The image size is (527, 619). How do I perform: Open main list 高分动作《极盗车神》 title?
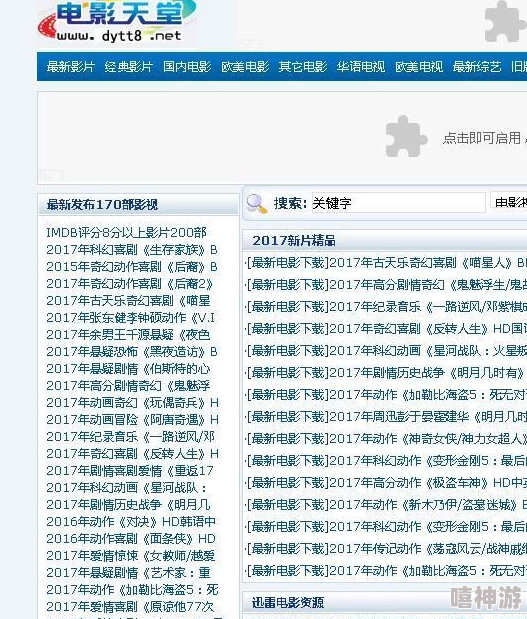coord(428,483)
